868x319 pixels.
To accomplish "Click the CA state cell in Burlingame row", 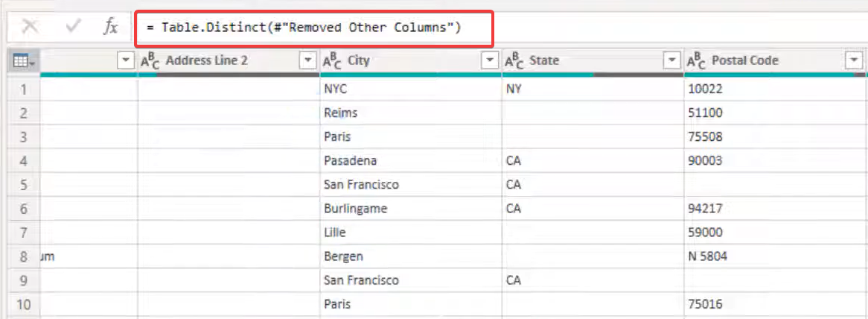I will click(593, 209).
